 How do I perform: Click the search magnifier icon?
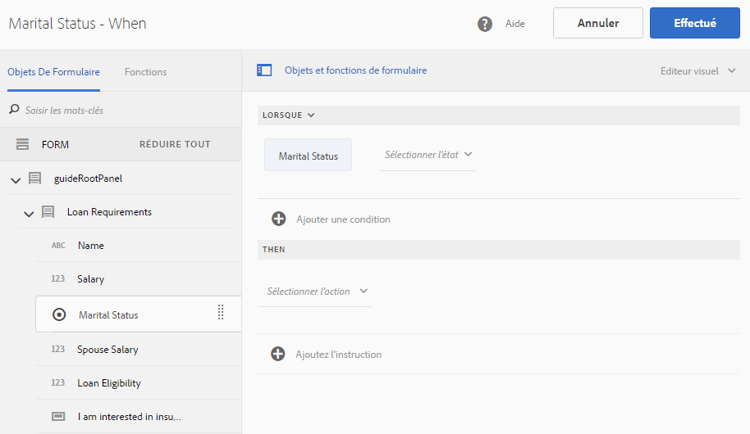point(14,109)
